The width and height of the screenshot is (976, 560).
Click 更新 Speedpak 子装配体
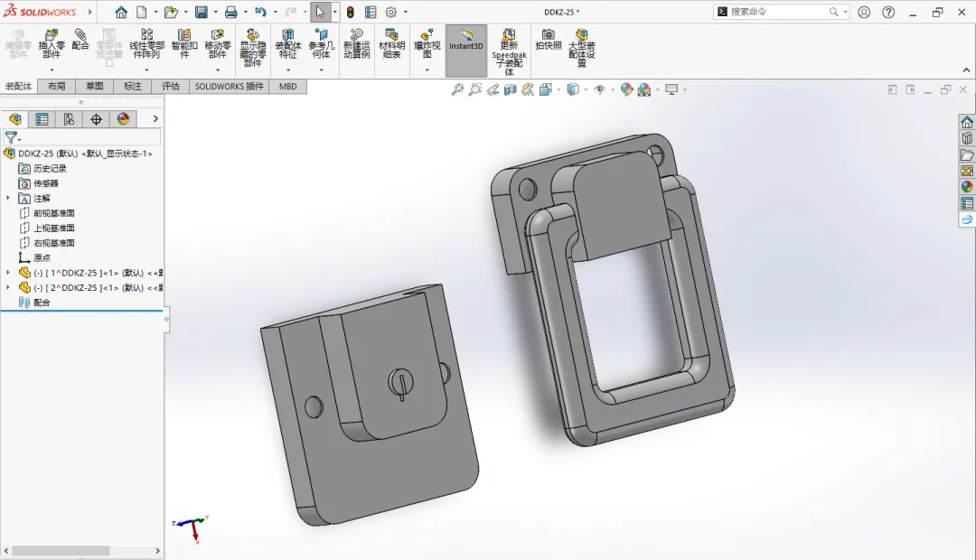click(x=509, y=52)
